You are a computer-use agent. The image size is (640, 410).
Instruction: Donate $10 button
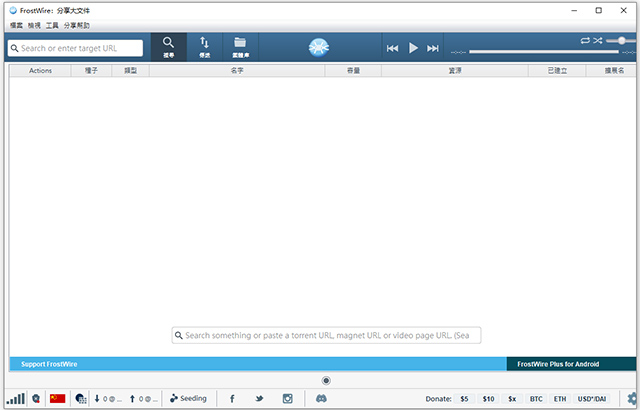click(489, 399)
